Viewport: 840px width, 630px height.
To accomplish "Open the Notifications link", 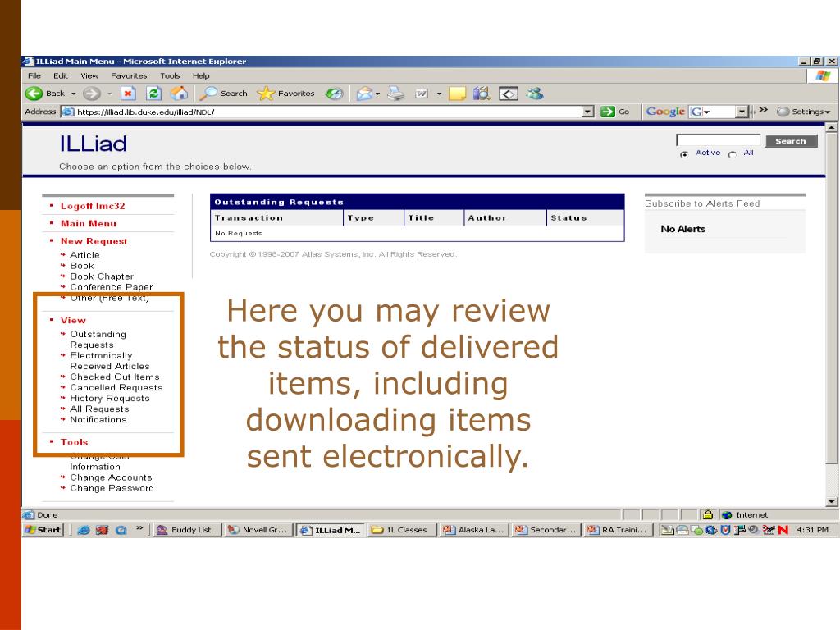I will pyautogui.click(x=98, y=419).
